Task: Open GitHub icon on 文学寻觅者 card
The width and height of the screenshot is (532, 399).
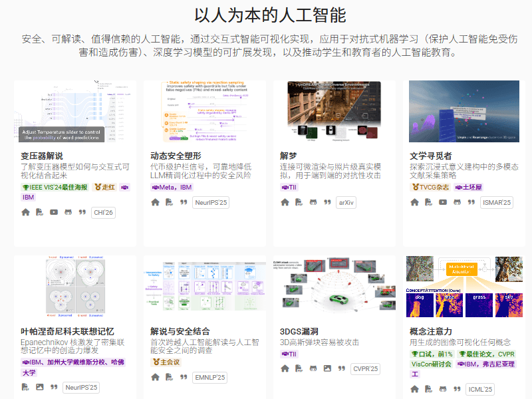Action: 458,203
